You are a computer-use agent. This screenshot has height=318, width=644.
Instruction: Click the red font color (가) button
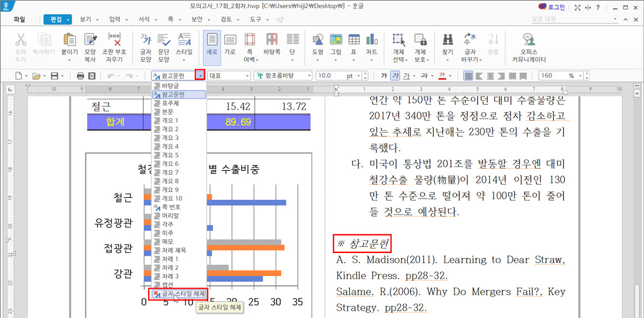442,75
